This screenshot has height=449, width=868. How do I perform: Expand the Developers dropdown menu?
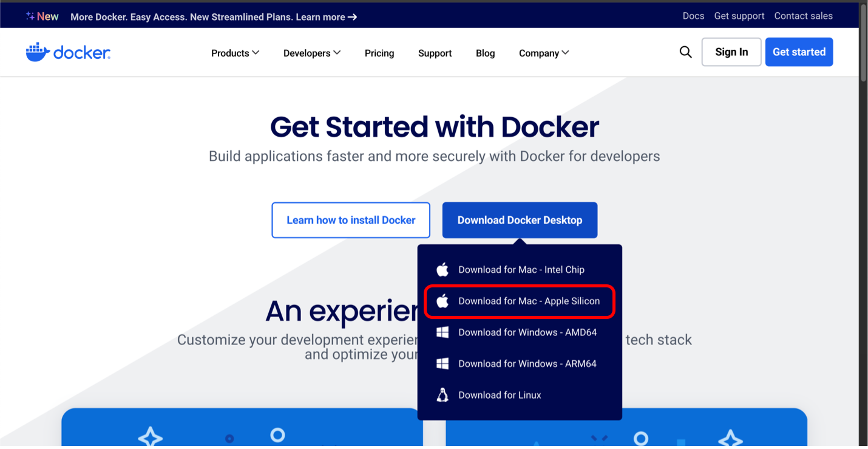311,53
